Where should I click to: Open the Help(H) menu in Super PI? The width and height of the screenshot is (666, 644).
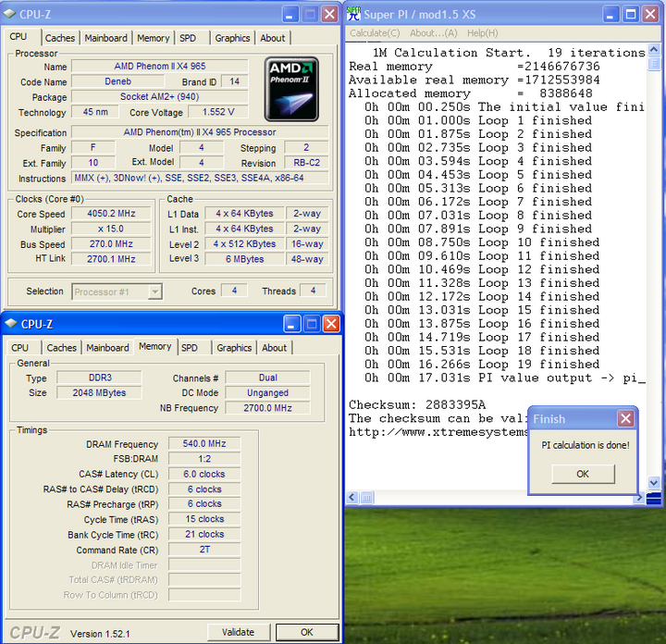(483, 33)
